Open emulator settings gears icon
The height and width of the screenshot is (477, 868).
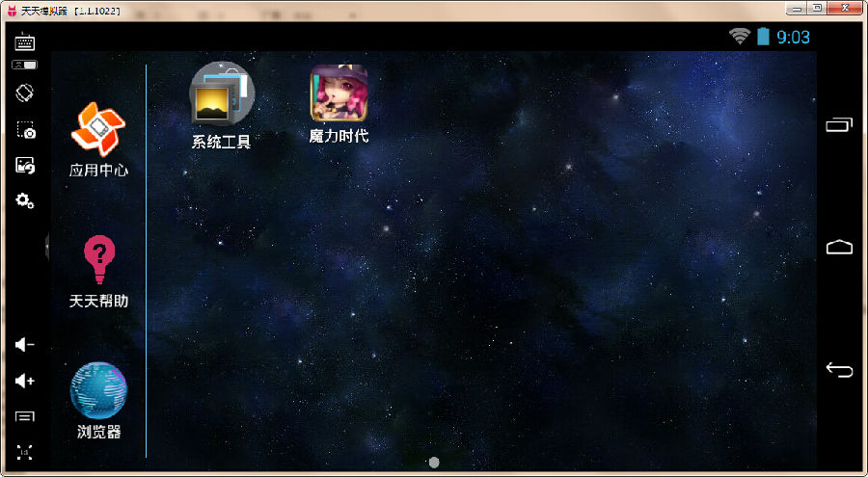(x=25, y=200)
